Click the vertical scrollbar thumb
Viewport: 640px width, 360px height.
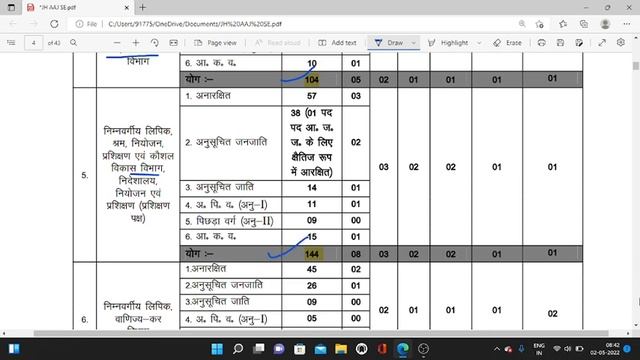click(x=636, y=66)
